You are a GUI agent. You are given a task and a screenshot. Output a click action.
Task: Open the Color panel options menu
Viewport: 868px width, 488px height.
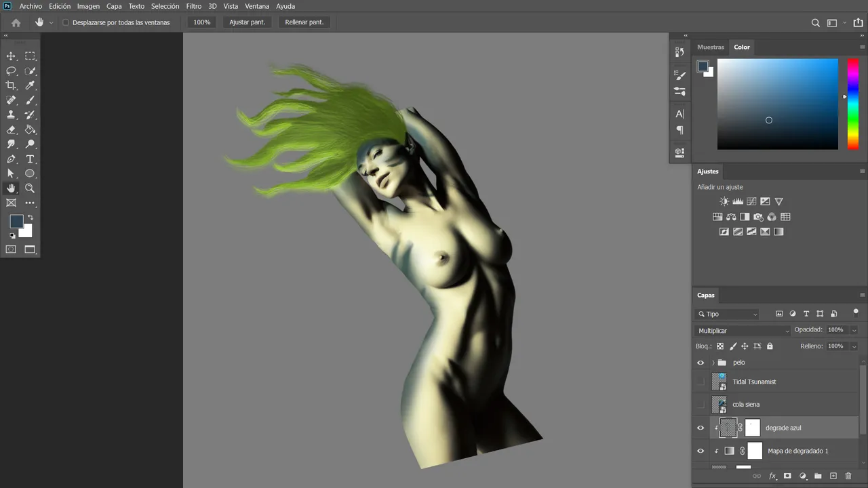(863, 47)
